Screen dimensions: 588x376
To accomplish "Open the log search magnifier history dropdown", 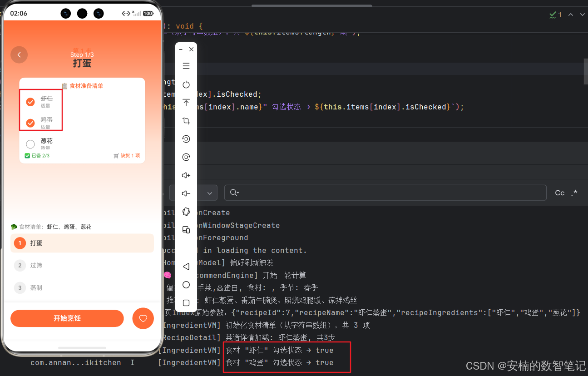I will 234,193.
